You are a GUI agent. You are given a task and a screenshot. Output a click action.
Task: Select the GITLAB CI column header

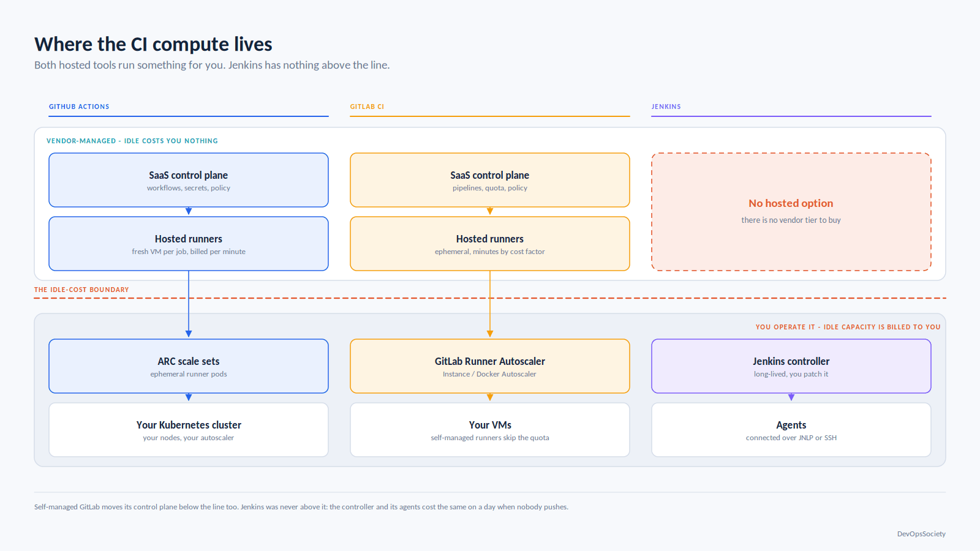[x=367, y=107]
